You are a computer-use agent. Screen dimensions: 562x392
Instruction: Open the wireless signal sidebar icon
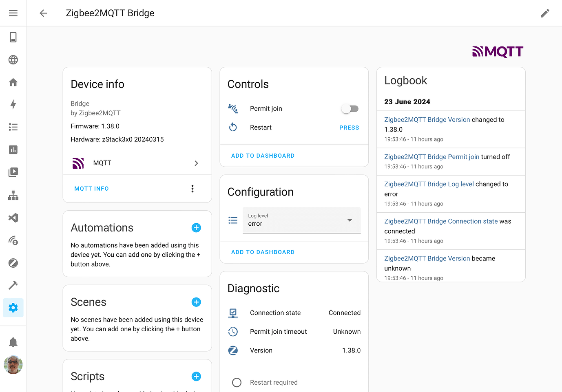tap(13, 240)
